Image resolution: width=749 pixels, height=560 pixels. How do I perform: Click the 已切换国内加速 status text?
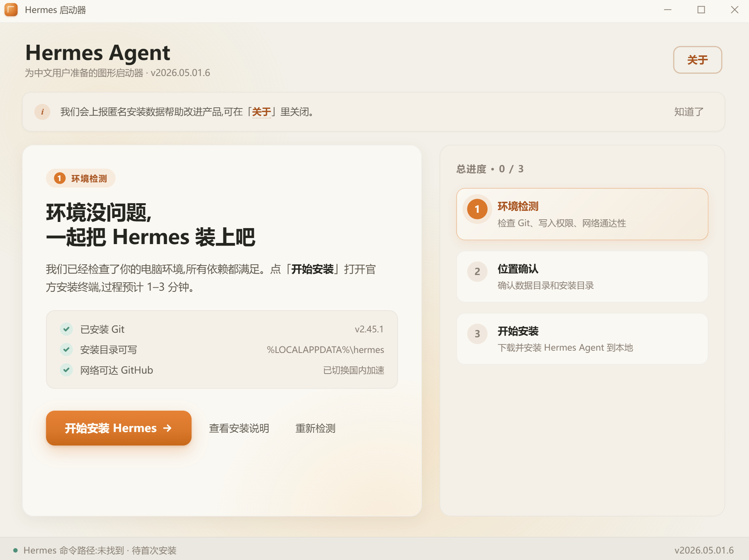pos(354,370)
